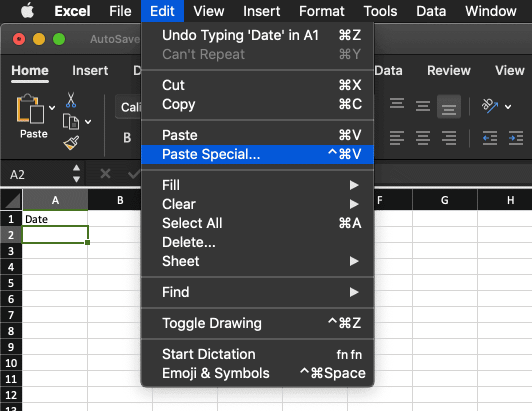532x411 pixels.
Task: Open the Apple menu
Action: coord(27,11)
